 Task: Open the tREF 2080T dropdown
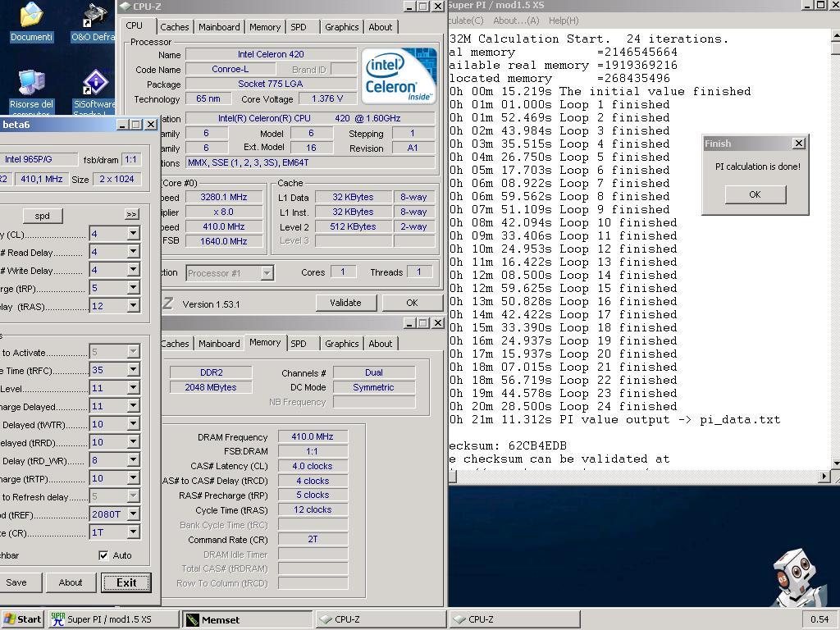pos(134,514)
